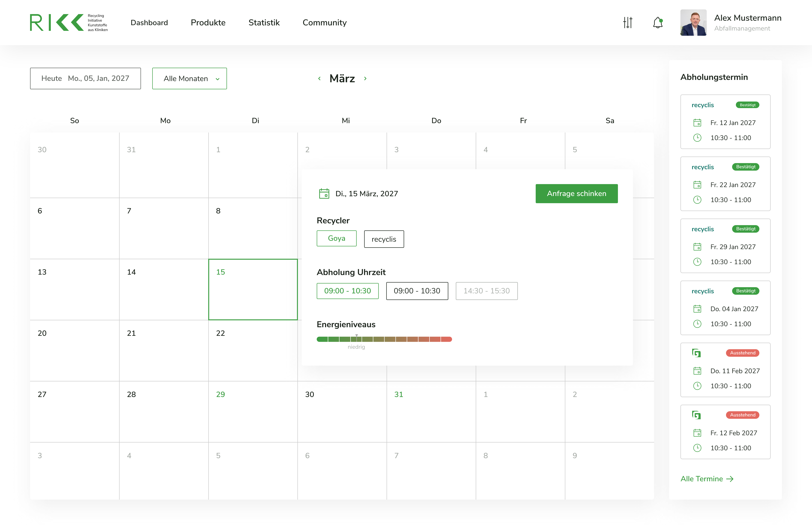The image size is (812, 525).
Task: Click calendar icon for Do. 04 Jan 2027
Action: (x=697, y=309)
